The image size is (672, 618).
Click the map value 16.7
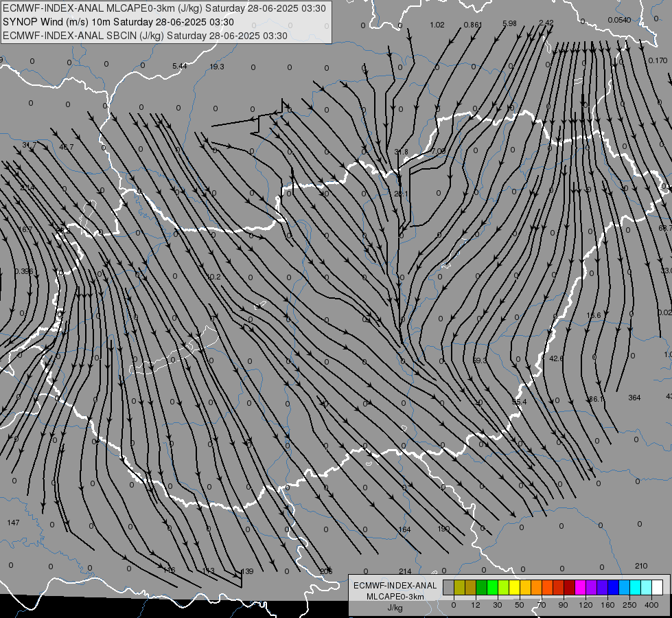point(25,229)
